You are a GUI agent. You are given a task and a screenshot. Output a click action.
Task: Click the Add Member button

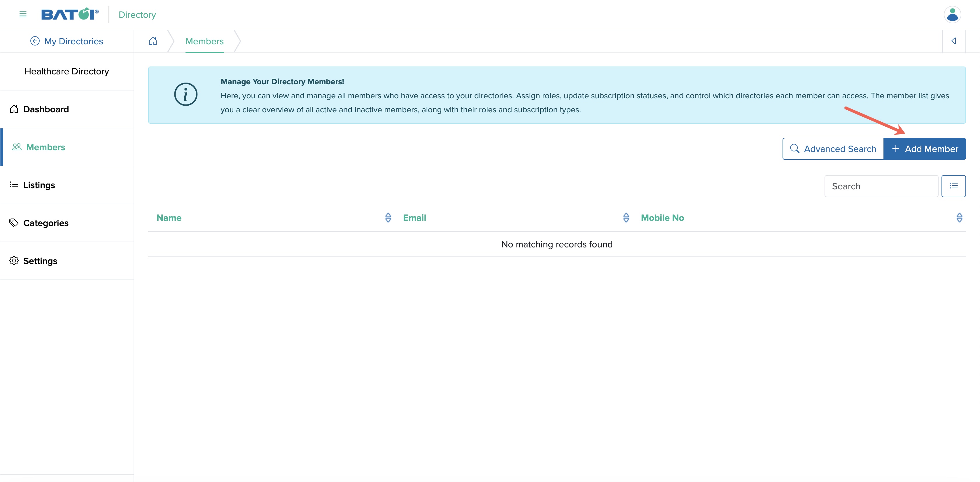(925, 149)
